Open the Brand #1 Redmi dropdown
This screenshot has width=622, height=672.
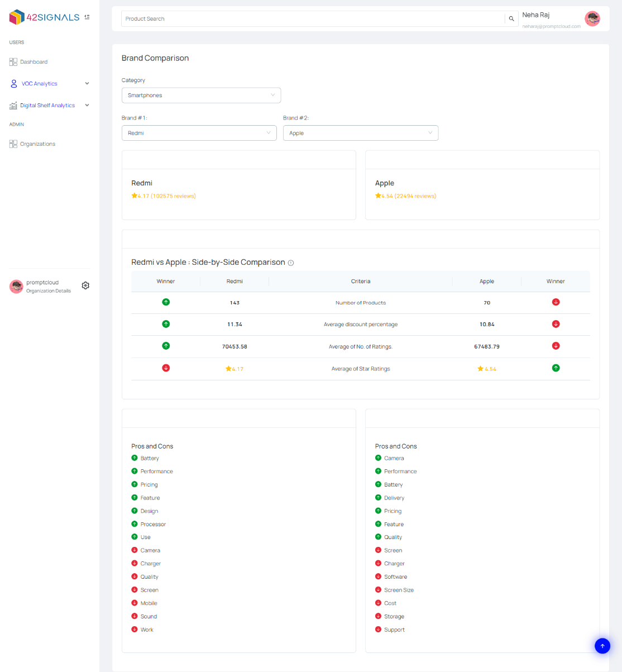point(199,133)
